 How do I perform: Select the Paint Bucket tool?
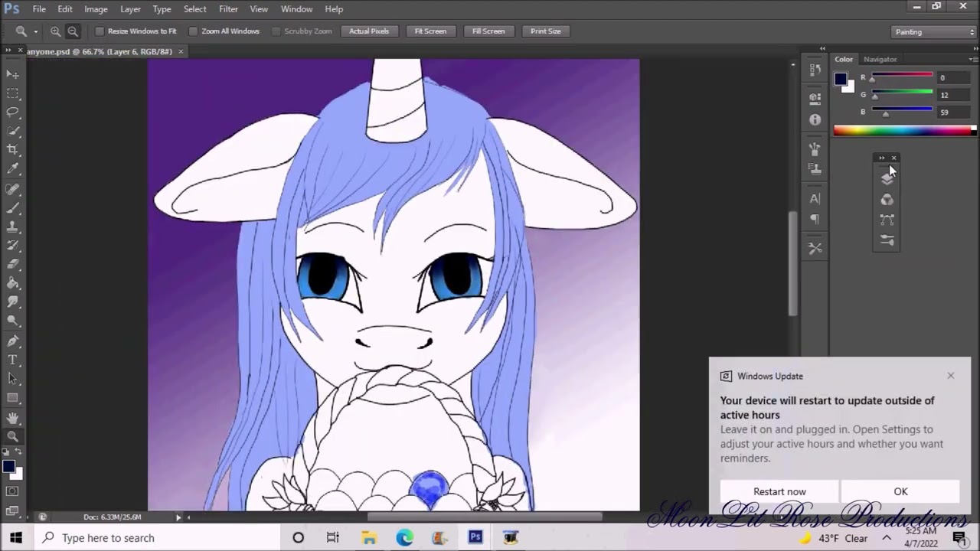(x=13, y=283)
